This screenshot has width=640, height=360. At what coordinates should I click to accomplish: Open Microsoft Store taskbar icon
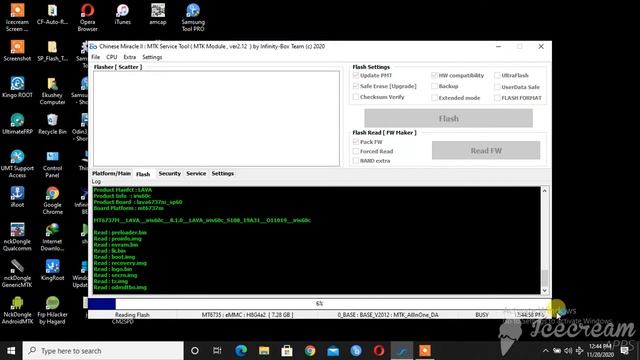pyautogui.click(x=287, y=351)
